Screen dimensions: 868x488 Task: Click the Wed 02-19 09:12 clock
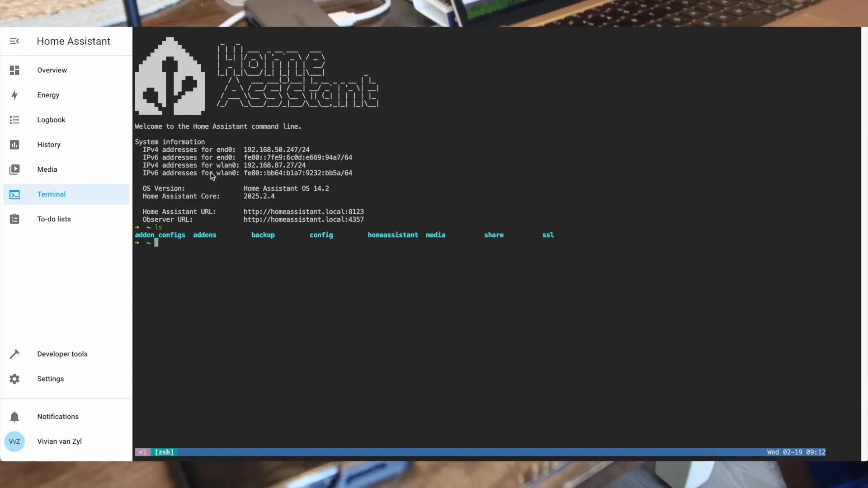point(796,452)
